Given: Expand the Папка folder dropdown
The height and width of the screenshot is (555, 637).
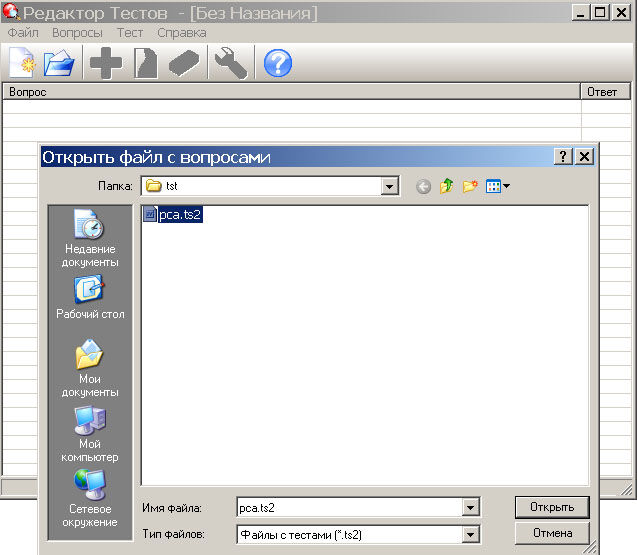Looking at the screenshot, I should (389, 186).
